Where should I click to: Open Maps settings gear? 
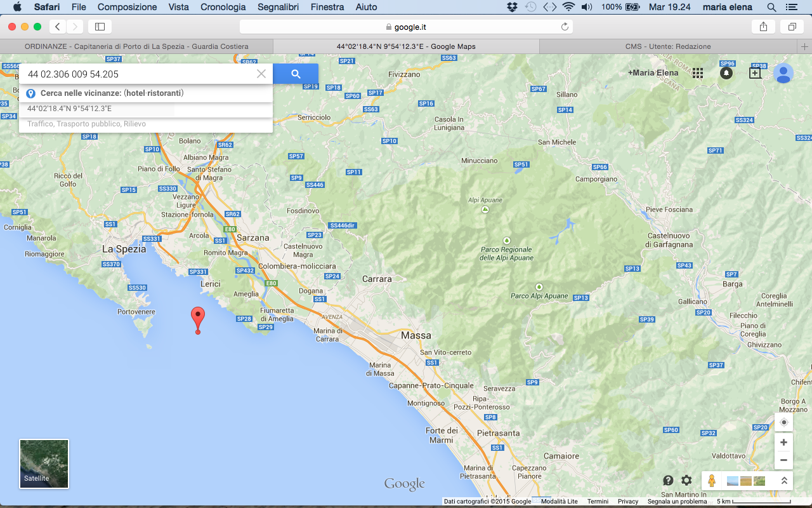(x=686, y=481)
